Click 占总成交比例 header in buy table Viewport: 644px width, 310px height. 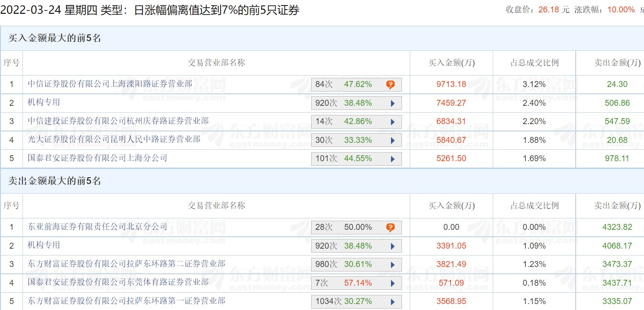[534, 63]
